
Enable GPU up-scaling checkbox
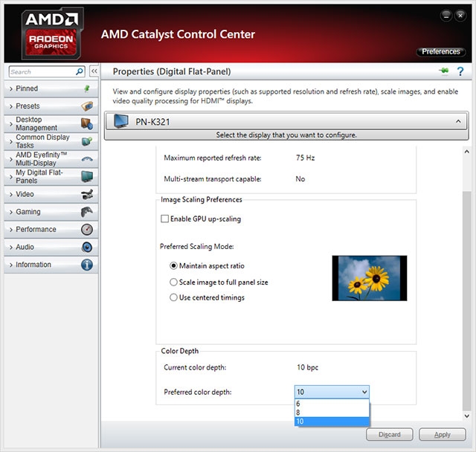pos(164,219)
